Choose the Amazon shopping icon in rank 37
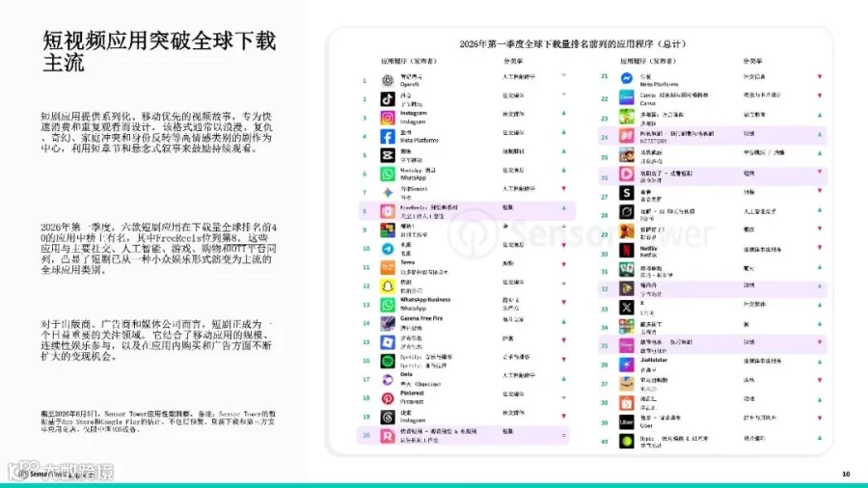Viewport: 868px width, 488px height. [627, 384]
